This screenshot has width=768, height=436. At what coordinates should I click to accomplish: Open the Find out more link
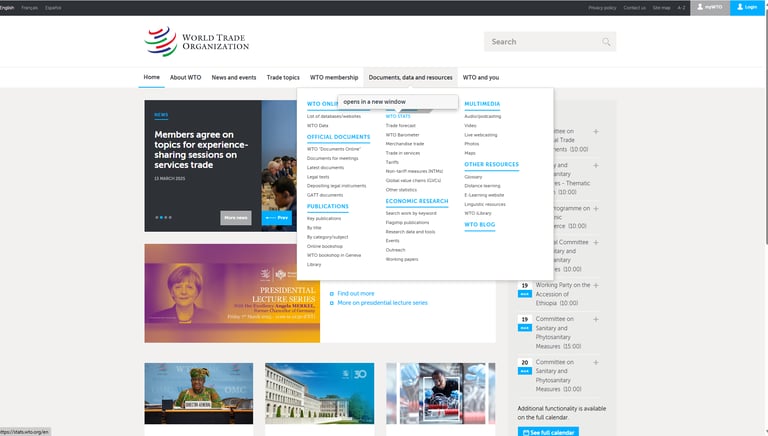(x=356, y=293)
